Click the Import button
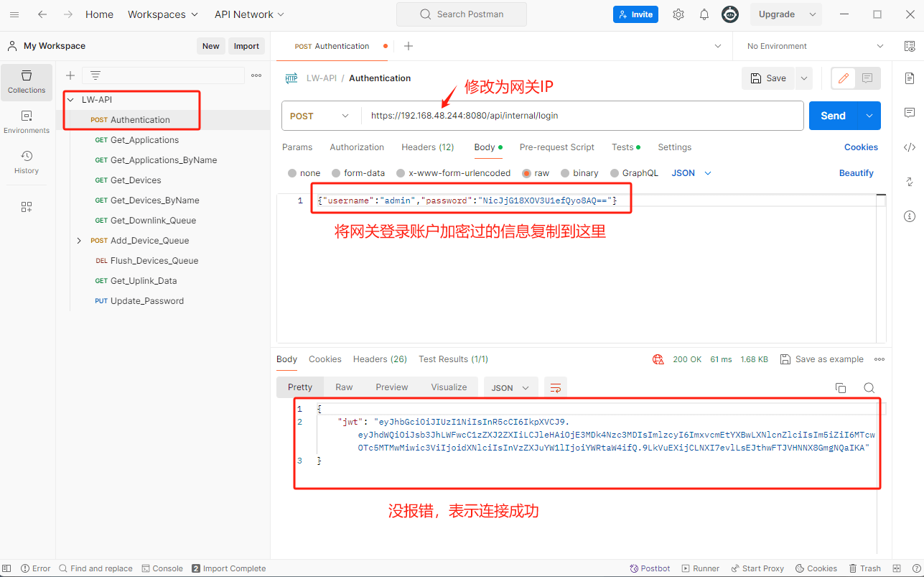Screen dimensions: 924x577 [246, 46]
